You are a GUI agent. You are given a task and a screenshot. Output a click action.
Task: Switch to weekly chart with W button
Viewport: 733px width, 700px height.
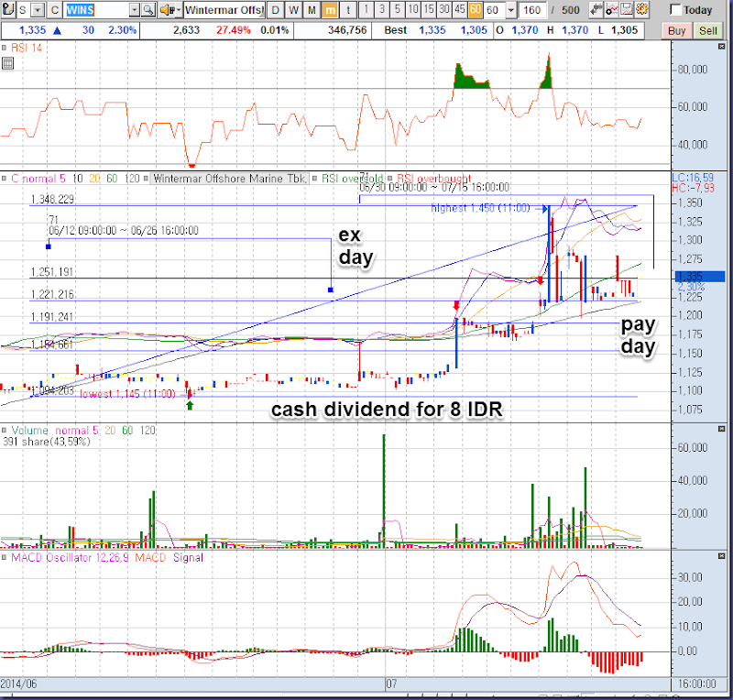pos(293,10)
